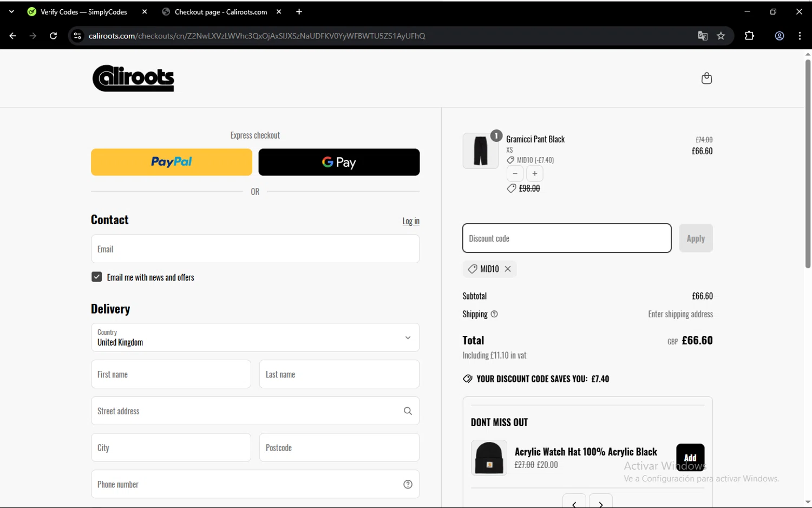Open the translate page icon
812x508 pixels.
(703, 36)
